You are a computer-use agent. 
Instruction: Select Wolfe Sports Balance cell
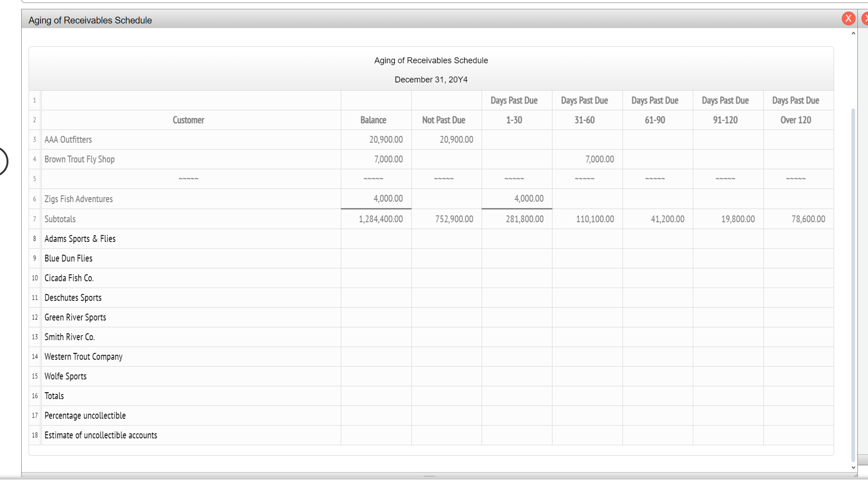(376, 376)
